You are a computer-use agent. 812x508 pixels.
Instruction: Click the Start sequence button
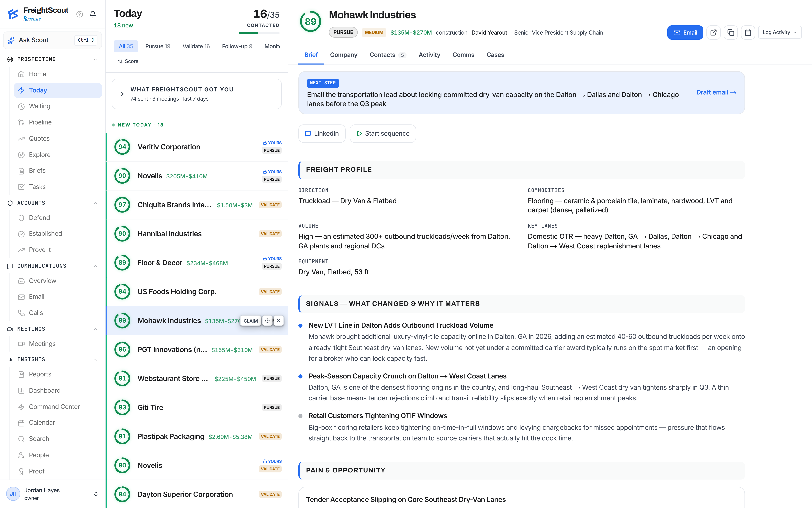[x=382, y=134]
